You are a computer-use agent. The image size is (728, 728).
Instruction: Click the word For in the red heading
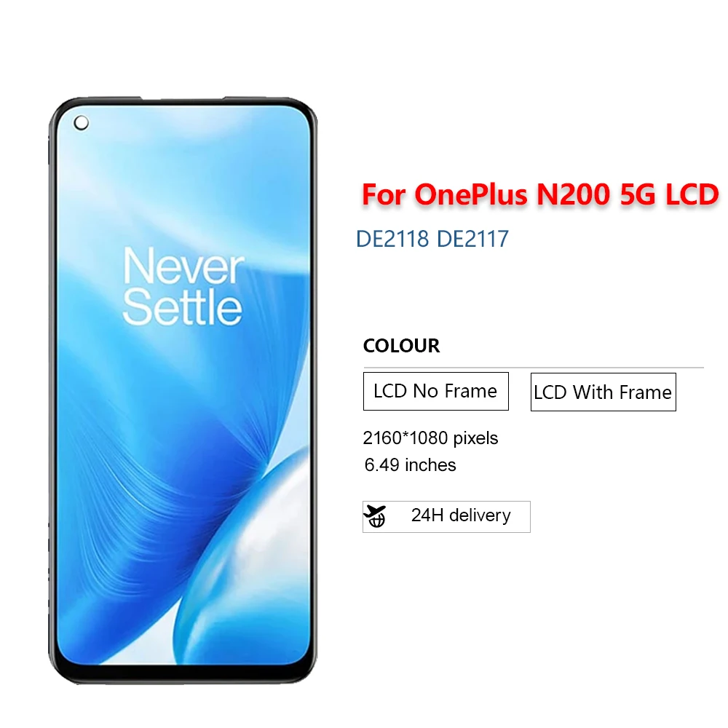point(384,194)
